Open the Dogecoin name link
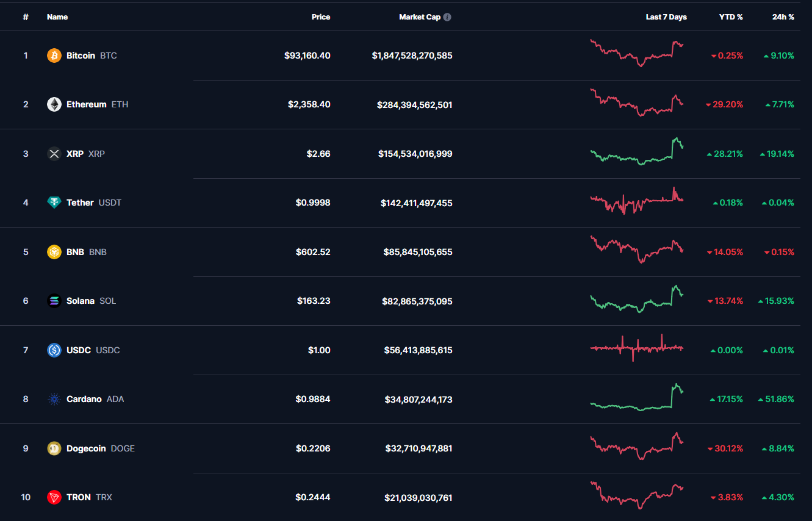The image size is (812, 521). click(86, 448)
